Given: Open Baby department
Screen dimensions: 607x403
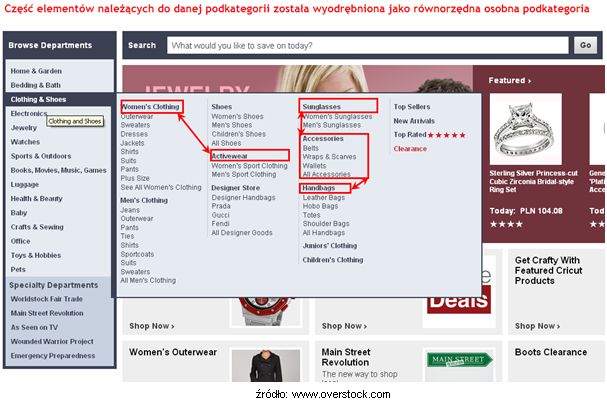Looking at the screenshot, I should pos(19,213).
